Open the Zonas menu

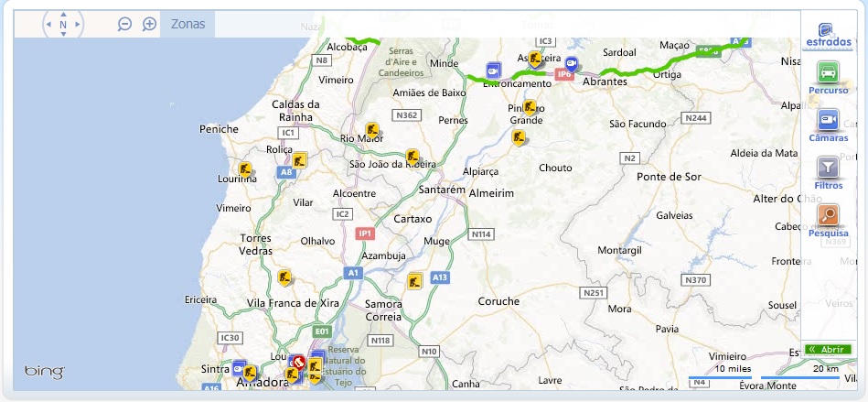pos(188,24)
